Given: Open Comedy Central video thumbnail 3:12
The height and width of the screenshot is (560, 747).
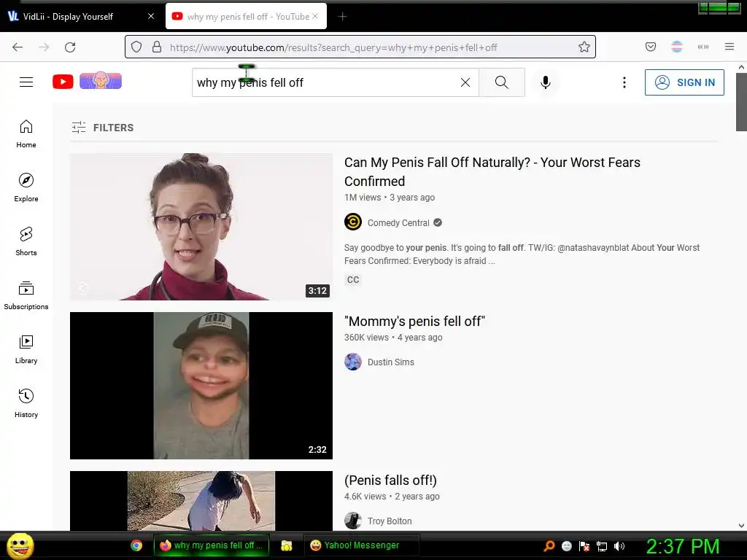Looking at the screenshot, I should 201,227.
